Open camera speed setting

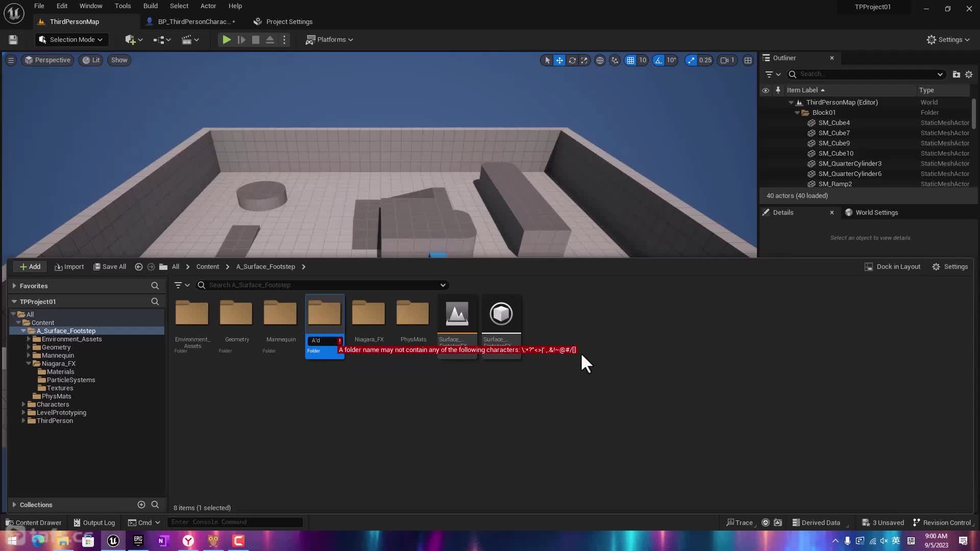tap(727, 60)
